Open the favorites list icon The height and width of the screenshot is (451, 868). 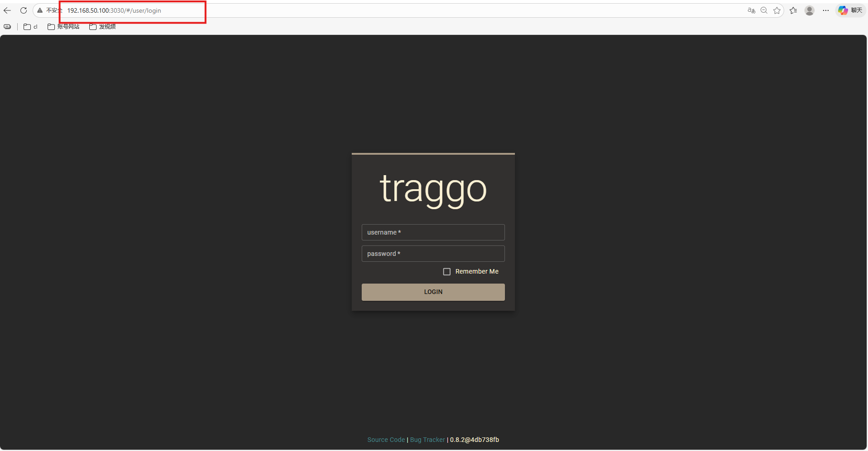(x=793, y=10)
